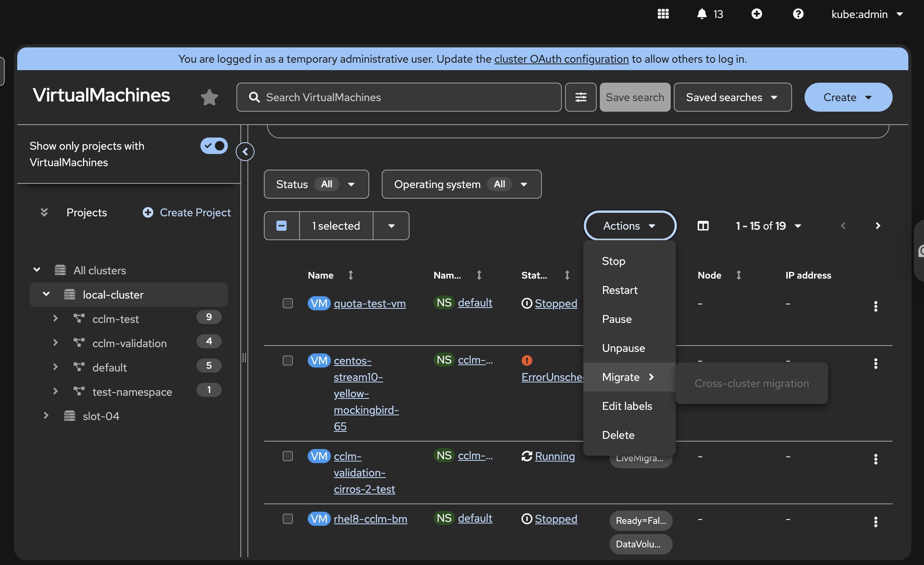Open the help question mark icon
The width and height of the screenshot is (924, 565).
click(798, 14)
